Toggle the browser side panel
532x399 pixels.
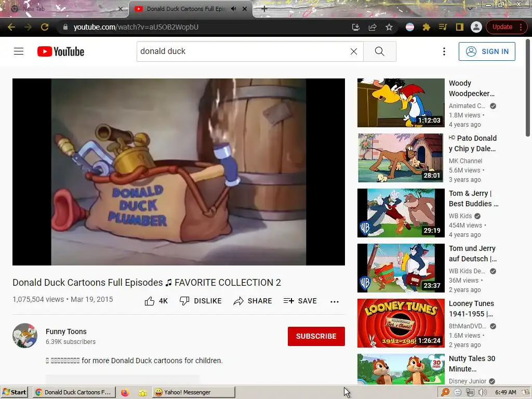click(459, 27)
